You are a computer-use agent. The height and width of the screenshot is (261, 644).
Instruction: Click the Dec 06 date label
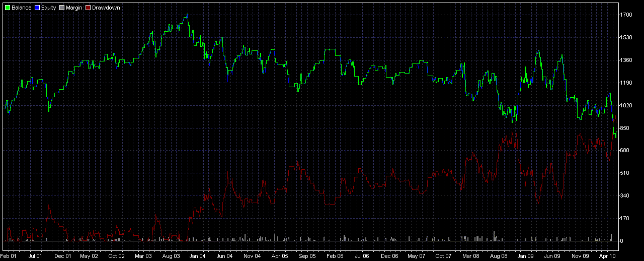(389, 256)
